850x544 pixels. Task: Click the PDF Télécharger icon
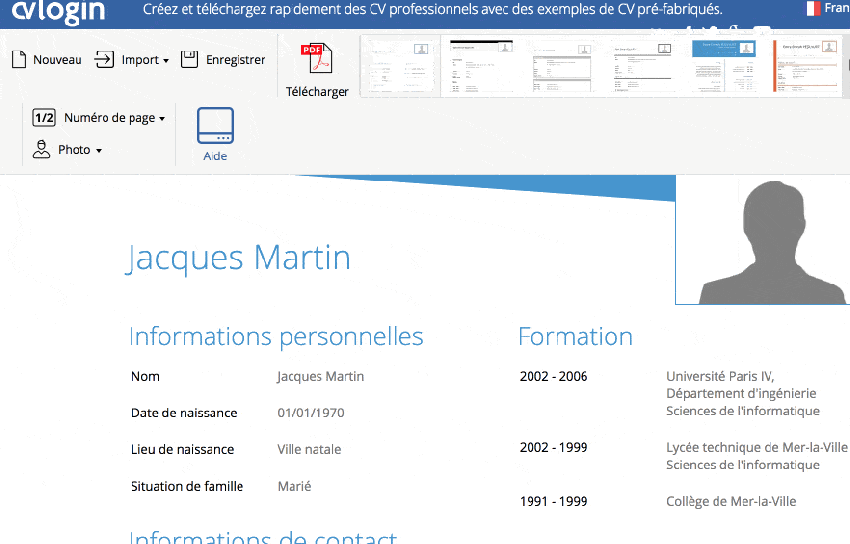click(317, 58)
